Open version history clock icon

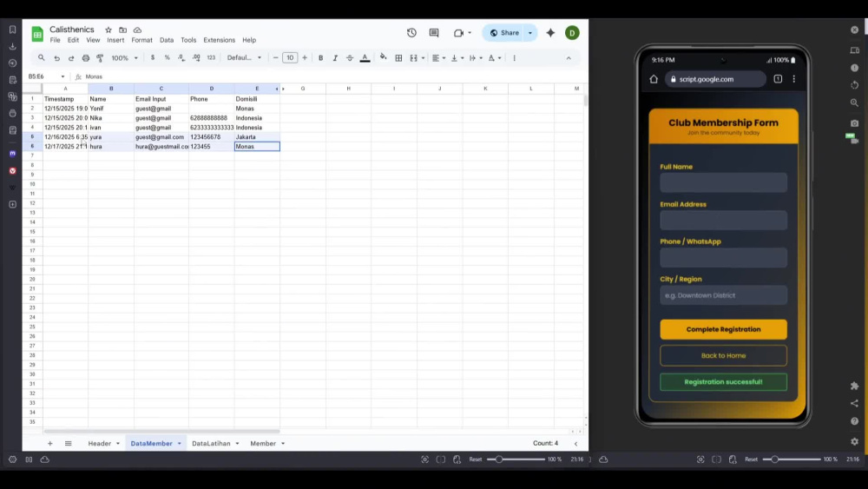click(x=411, y=33)
